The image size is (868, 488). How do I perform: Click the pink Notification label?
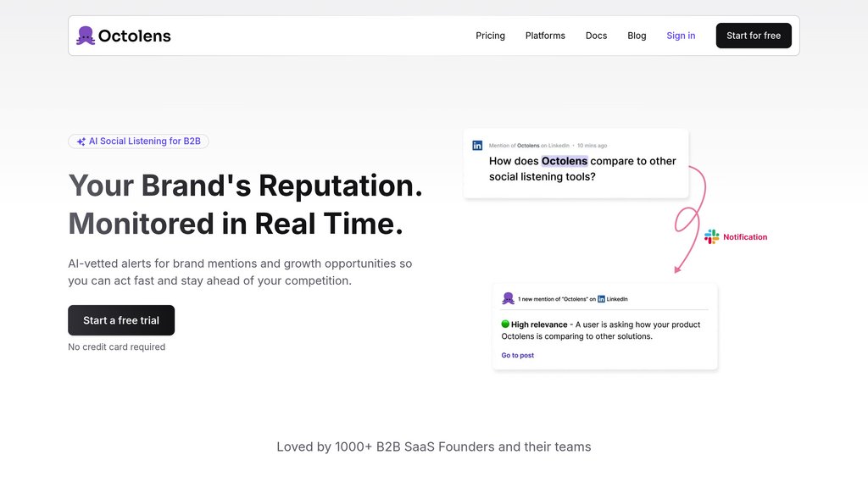click(745, 237)
